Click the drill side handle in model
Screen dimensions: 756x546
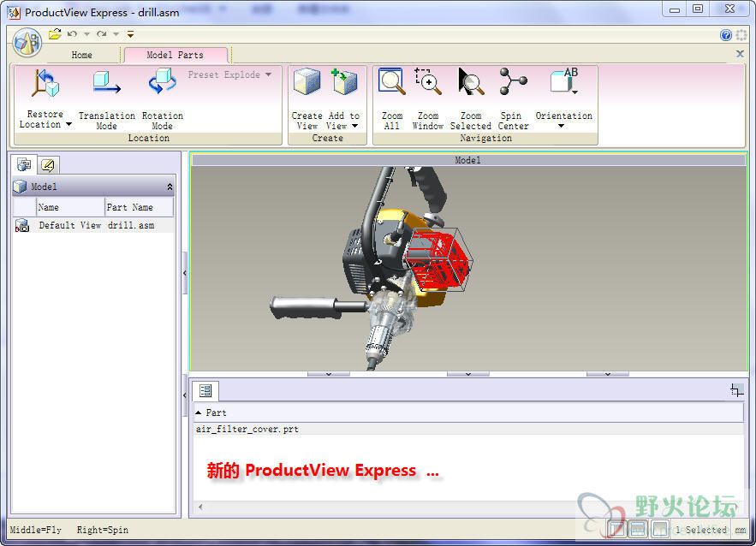(x=305, y=307)
